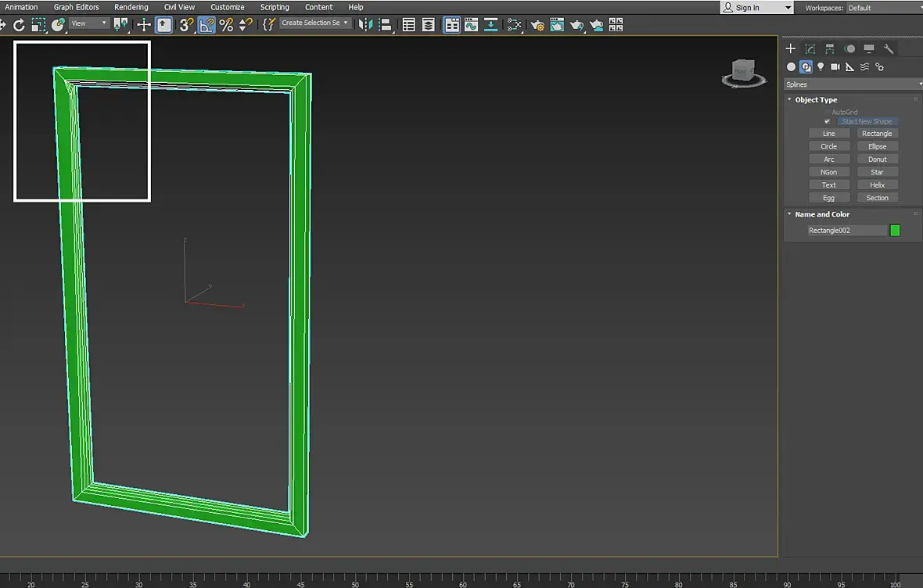Screen dimensions: 923x588
Task: Select the Lights category bulb icon
Action: [821, 67]
